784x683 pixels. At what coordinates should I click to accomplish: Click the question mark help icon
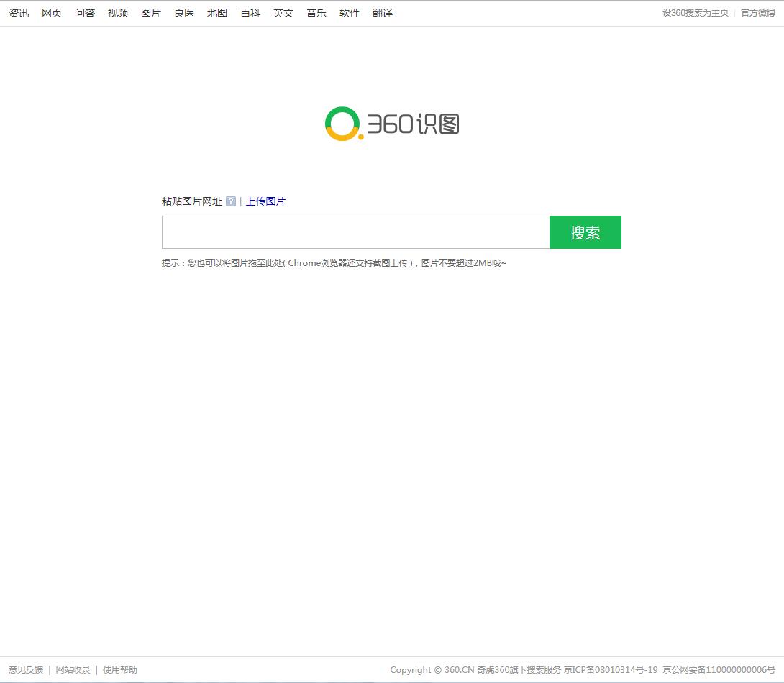[230, 201]
